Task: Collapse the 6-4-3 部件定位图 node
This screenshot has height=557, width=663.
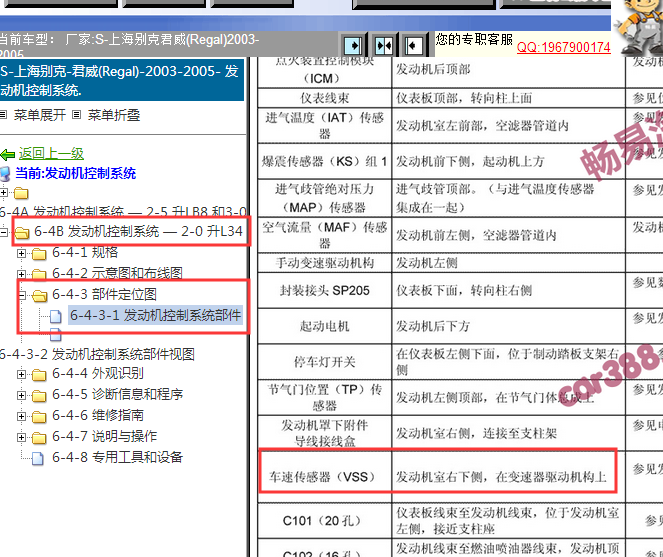Action: coord(22,295)
